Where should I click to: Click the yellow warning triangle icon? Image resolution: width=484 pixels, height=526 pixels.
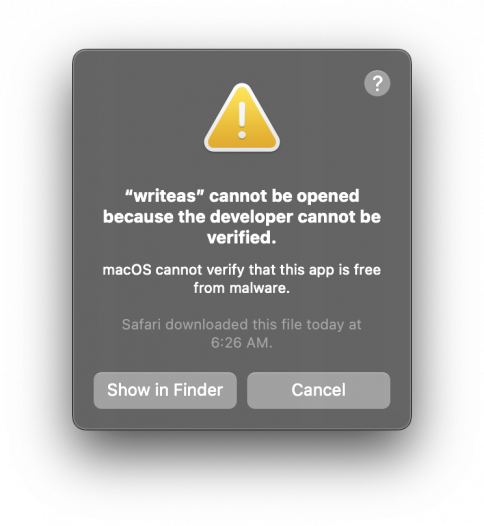click(x=242, y=117)
